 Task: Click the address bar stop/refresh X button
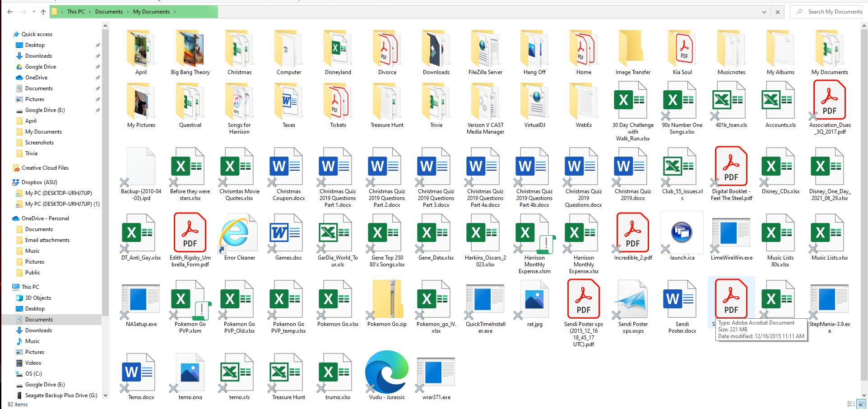tap(777, 12)
